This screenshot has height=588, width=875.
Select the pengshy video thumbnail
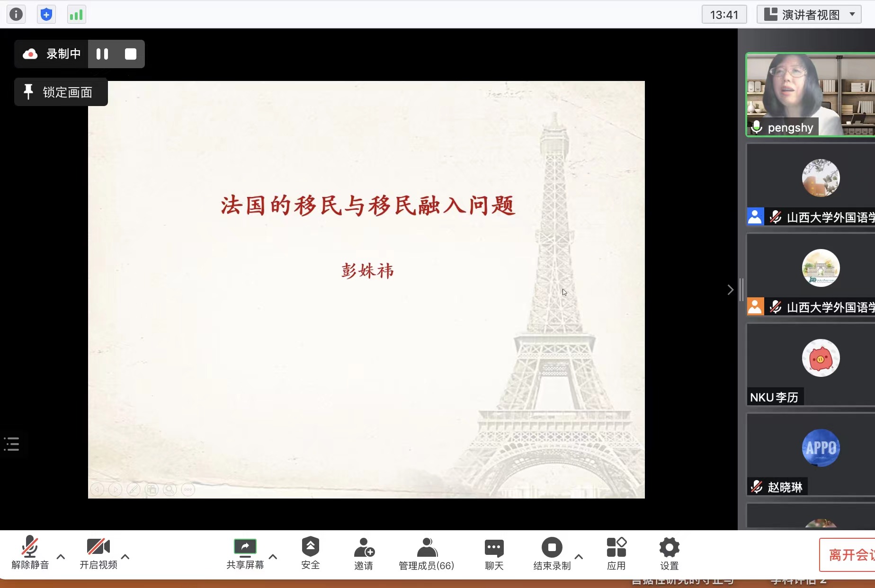click(810, 95)
